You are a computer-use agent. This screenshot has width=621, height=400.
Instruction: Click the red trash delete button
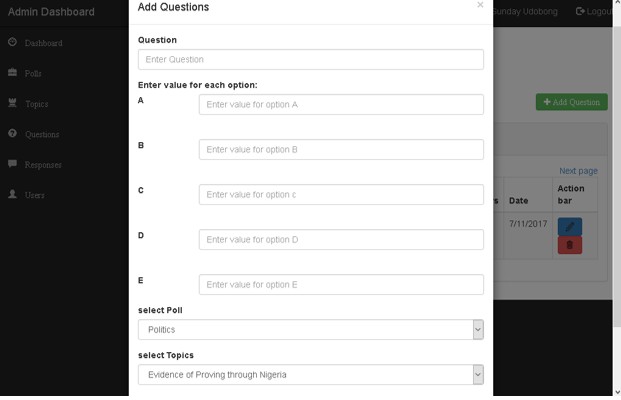click(x=570, y=245)
